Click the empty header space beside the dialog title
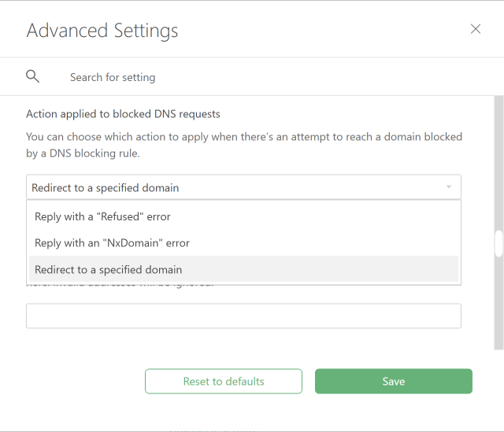Image resolution: width=504 pixels, height=432 pixels. tap(315, 31)
